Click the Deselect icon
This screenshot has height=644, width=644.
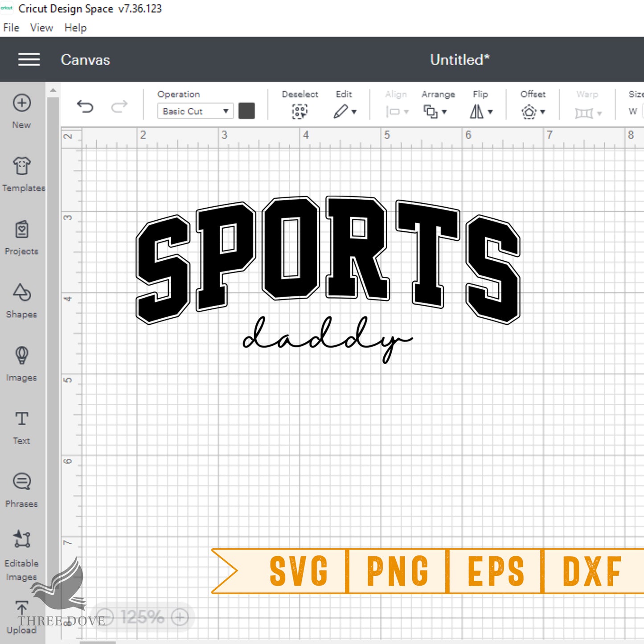(300, 111)
